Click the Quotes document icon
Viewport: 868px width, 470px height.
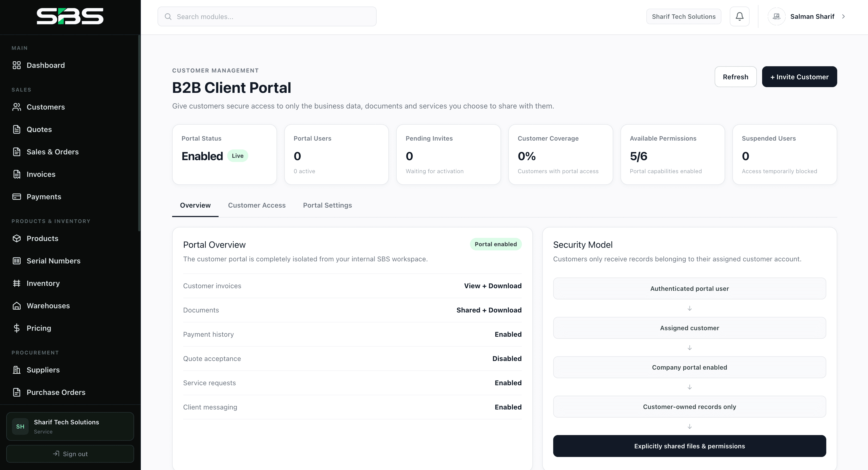coord(16,129)
